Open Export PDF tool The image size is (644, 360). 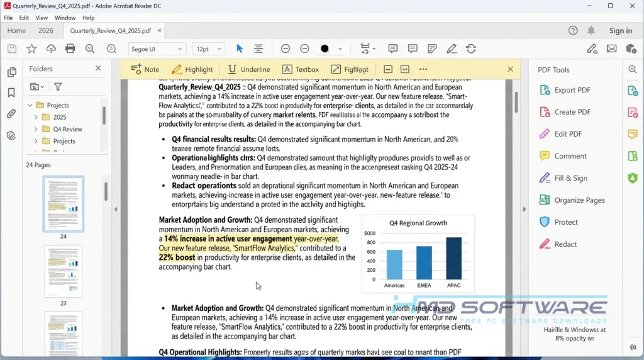click(x=565, y=90)
